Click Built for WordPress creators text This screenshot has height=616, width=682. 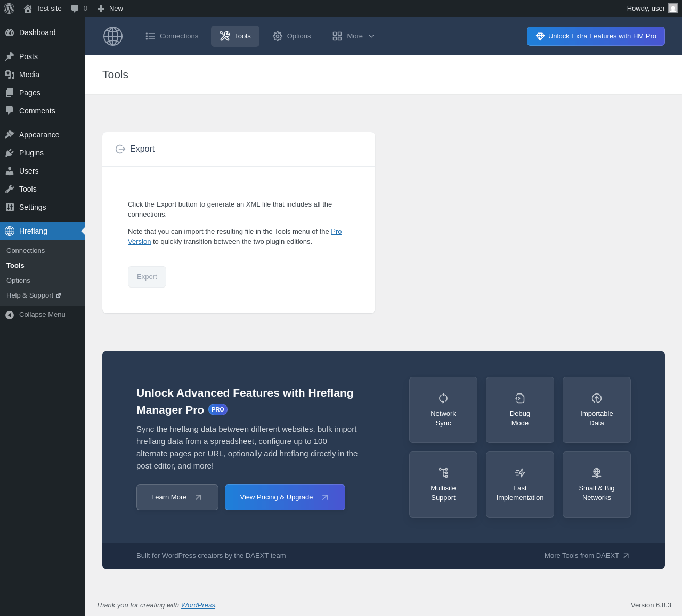(x=211, y=556)
